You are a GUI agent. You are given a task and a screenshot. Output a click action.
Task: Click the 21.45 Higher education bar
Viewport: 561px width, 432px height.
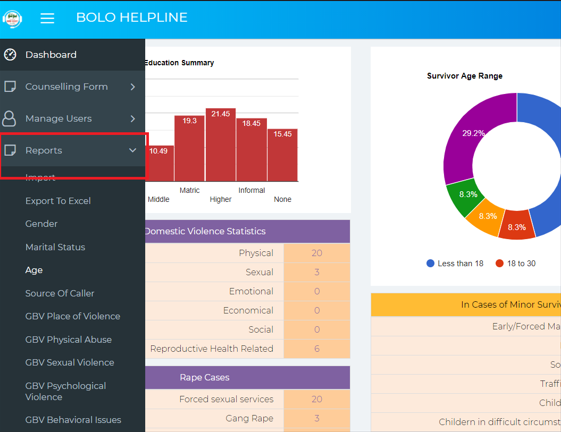(x=220, y=145)
